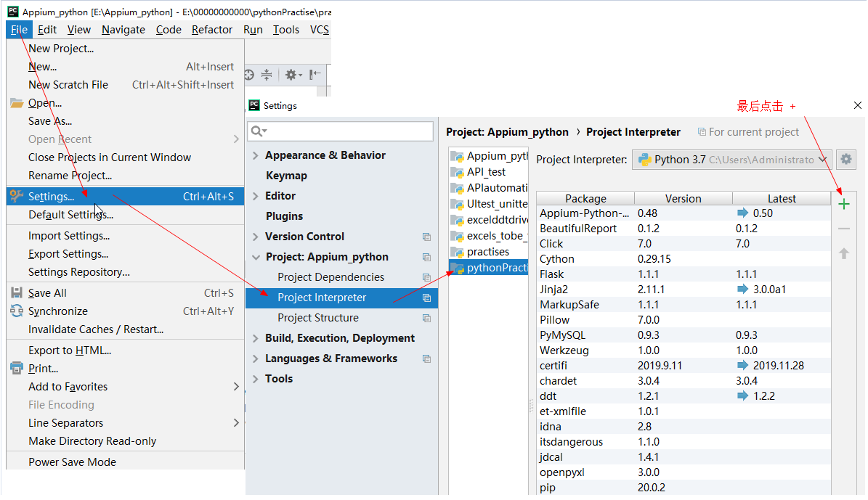Viewport: 868px width, 500px height.
Task: Click the Package column header
Action: [585, 199]
